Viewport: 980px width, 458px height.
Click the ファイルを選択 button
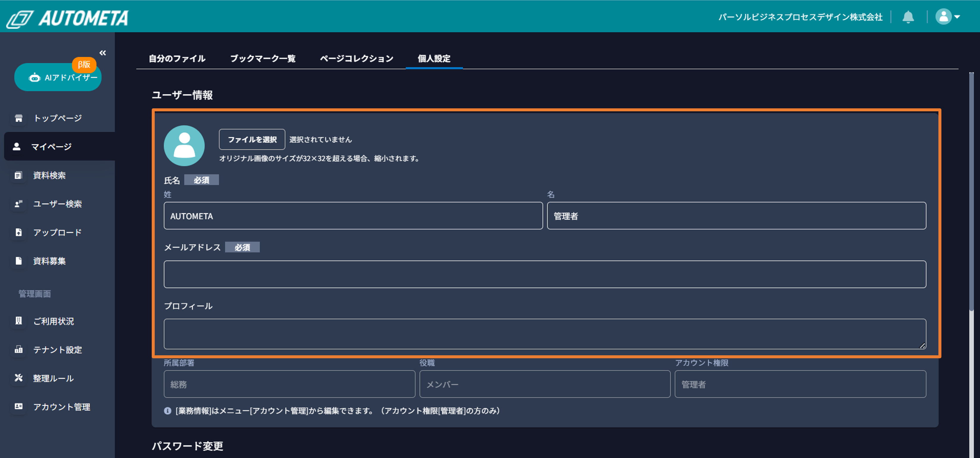click(252, 140)
